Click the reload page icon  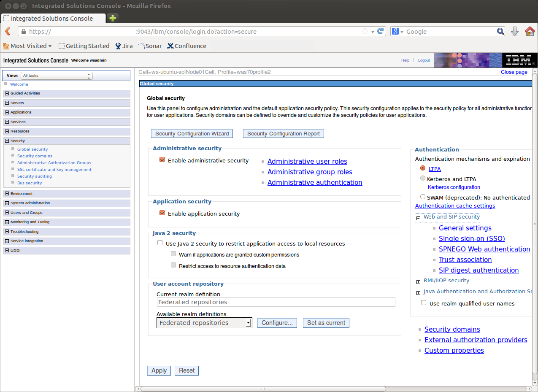pos(380,31)
